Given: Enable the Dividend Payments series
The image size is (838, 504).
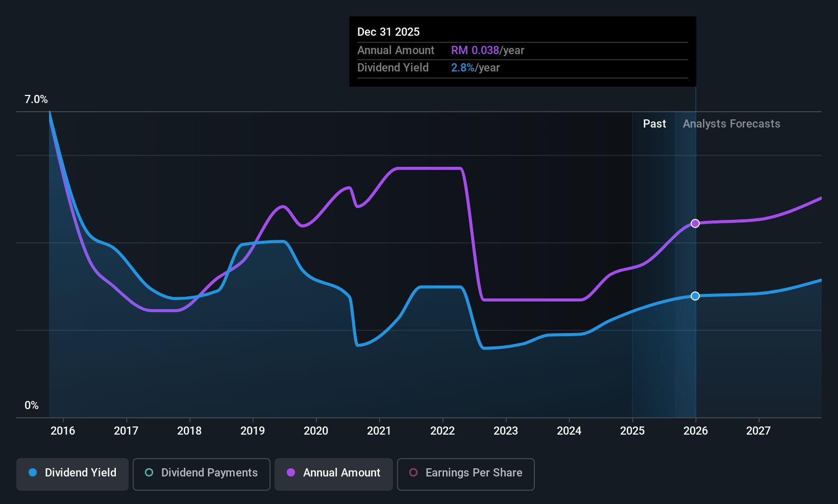Looking at the screenshot, I should (201, 473).
